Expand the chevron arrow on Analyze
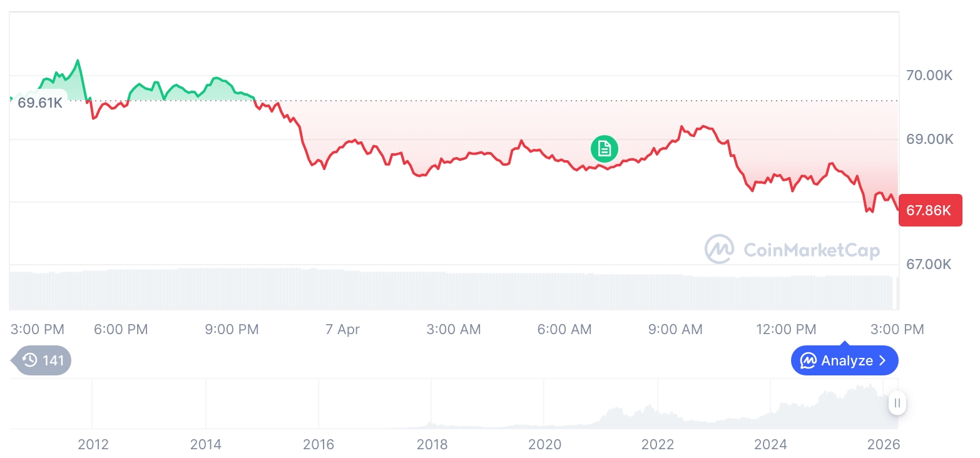980x458 pixels. tap(883, 360)
